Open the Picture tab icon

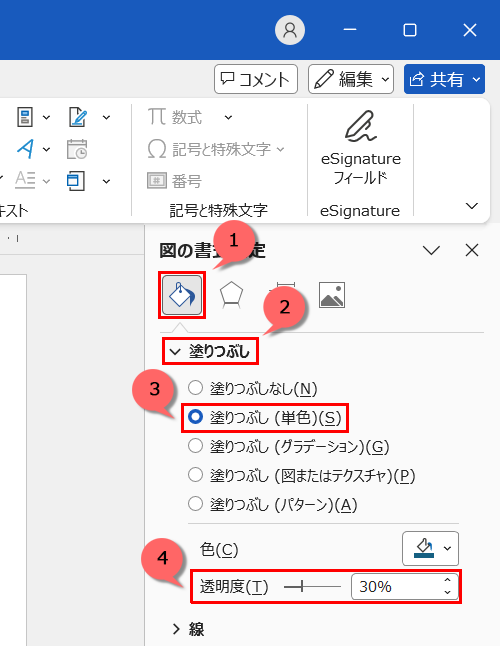coord(332,295)
